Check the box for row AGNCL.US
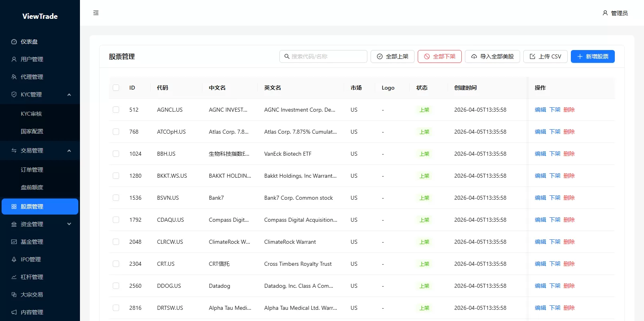This screenshot has width=644, height=321. click(x=116, y=110)
